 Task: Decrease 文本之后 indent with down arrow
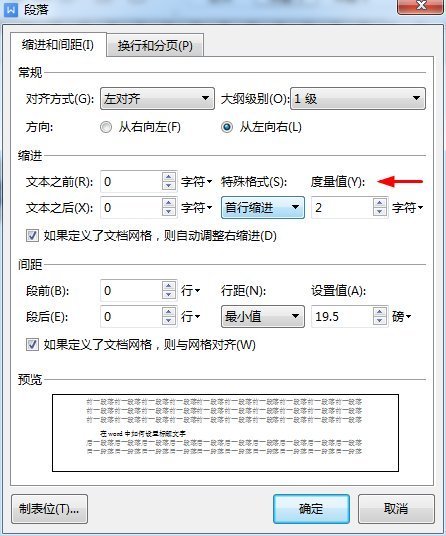(169, 212)
